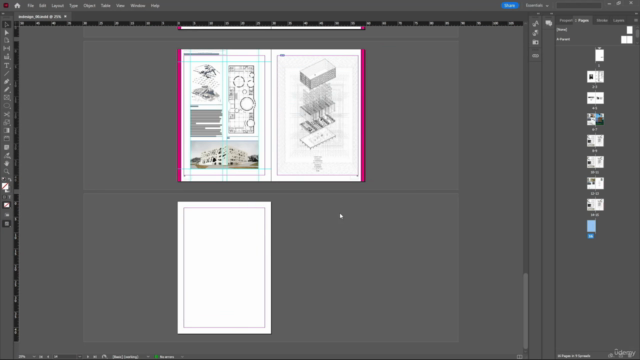The width and height of the screenshot is (640, 360).
Task: Select the pages 12-13 spread thumbnail
Action: coord(595,183)
